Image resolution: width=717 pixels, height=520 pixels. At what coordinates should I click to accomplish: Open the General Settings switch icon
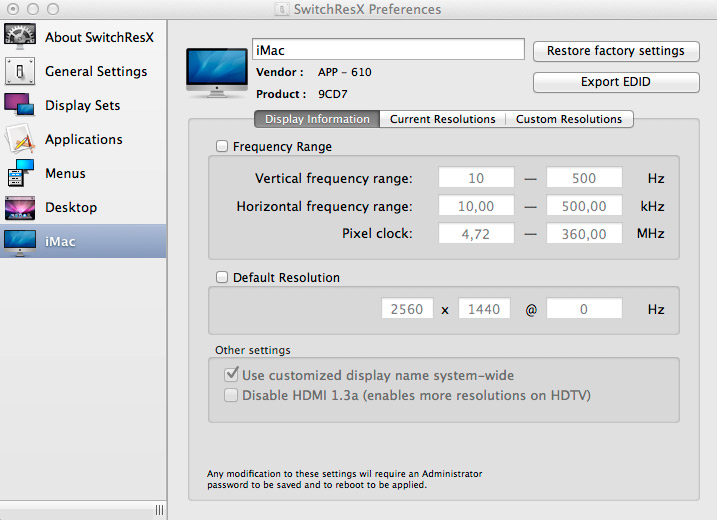(x=20, y=71)
